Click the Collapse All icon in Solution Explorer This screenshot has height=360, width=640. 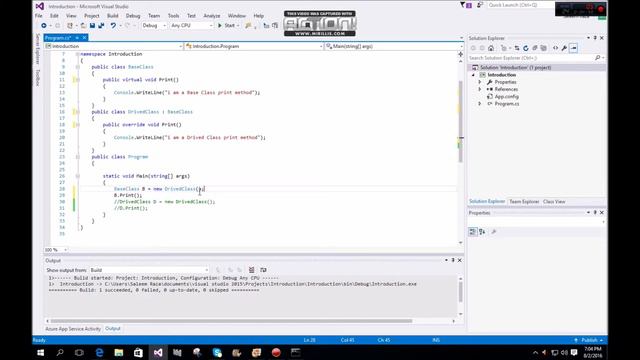535,48
